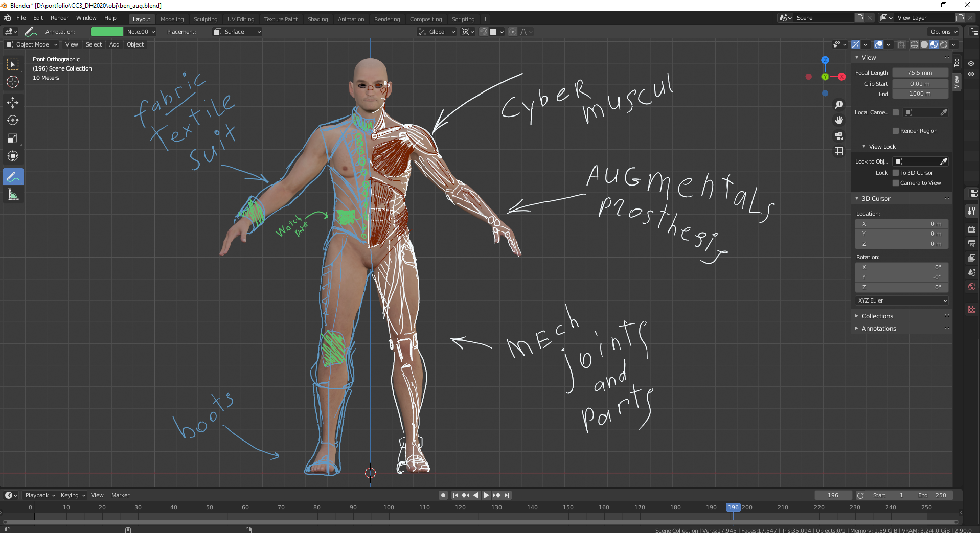Select the Select Box tool
980x533 pixels.
(13, 64)
